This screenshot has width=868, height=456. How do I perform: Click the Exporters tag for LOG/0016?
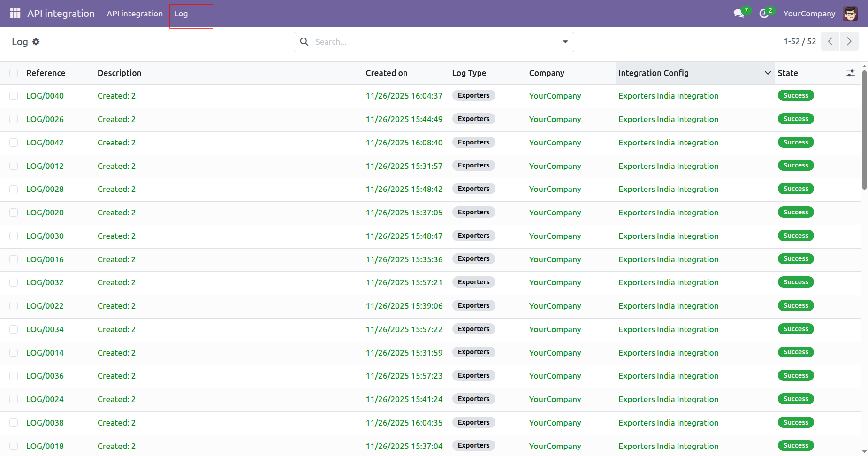tap(473, 259)
